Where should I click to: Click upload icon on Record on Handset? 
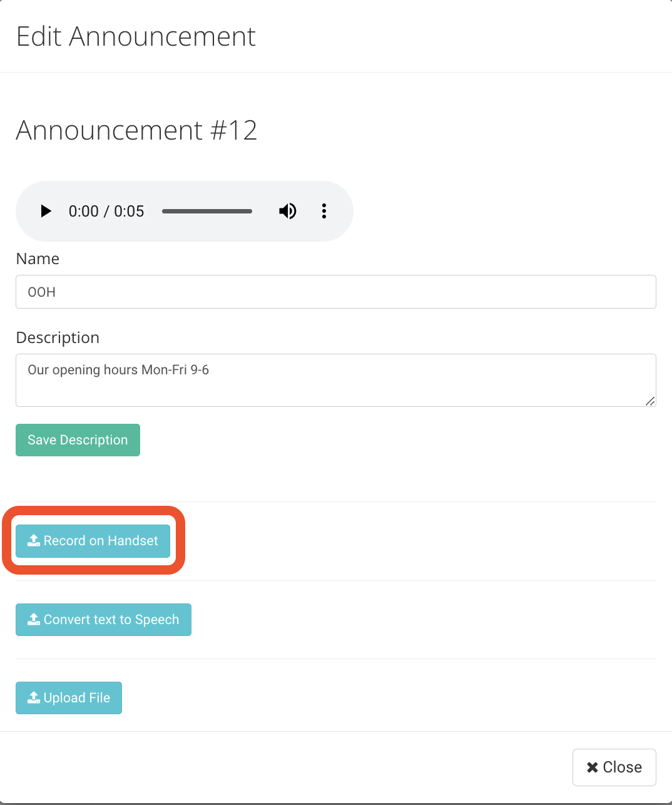pos(34,540)
